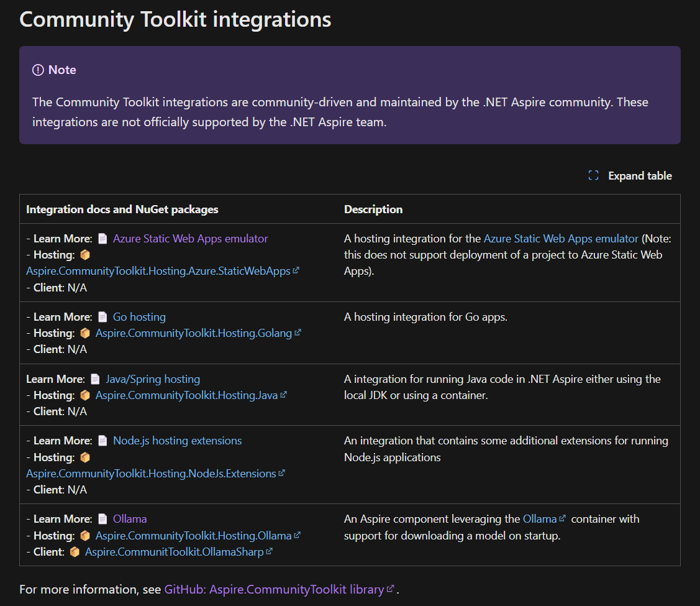Click external-link icon after Hosting.Golang
700x606 pixels.
(x=298, y=333)
